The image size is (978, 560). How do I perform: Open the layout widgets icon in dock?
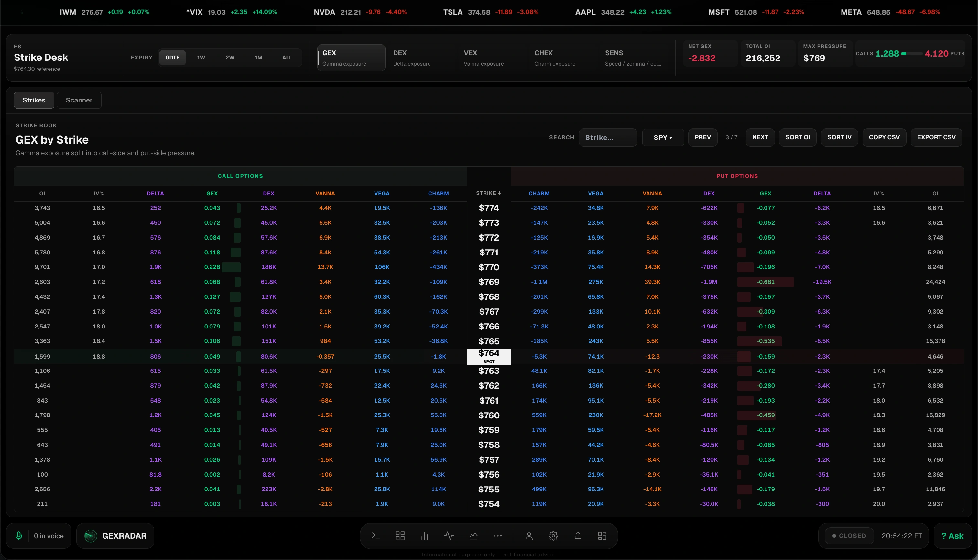602,536
